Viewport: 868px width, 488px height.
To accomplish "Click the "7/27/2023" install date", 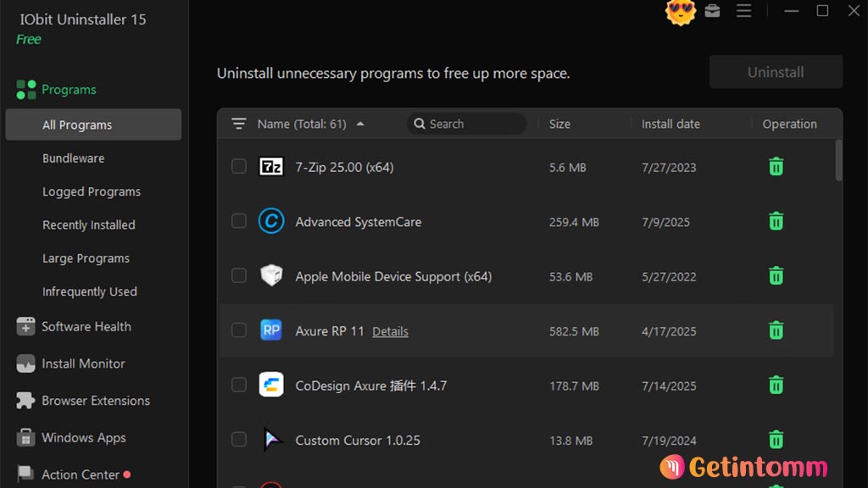I will click(x=669, y=168).
